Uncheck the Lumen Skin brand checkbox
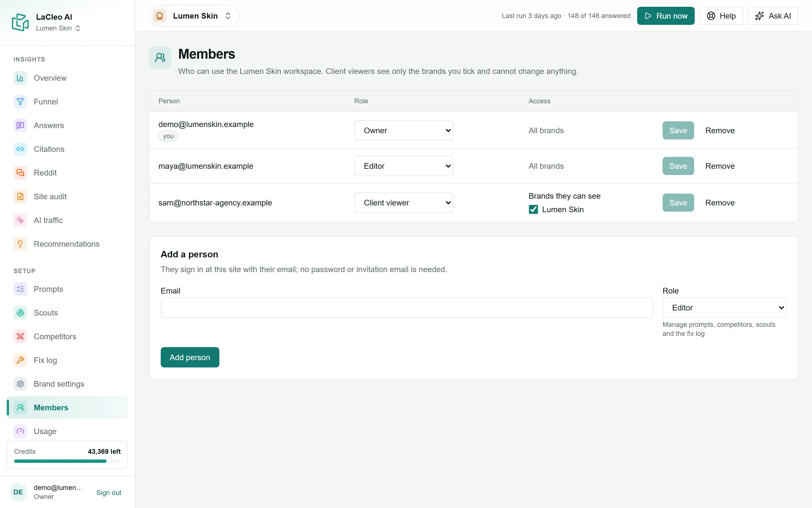812x508 pixels. pyautogui.click(x=533, y=209)
